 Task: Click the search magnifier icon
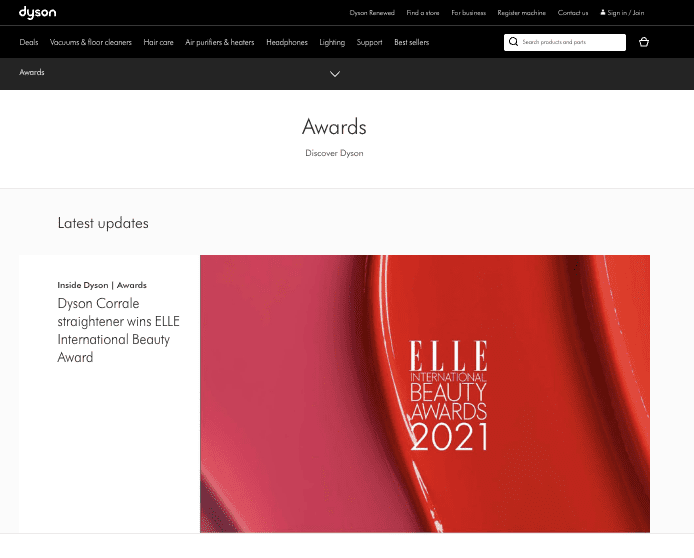tap(513, 42)
